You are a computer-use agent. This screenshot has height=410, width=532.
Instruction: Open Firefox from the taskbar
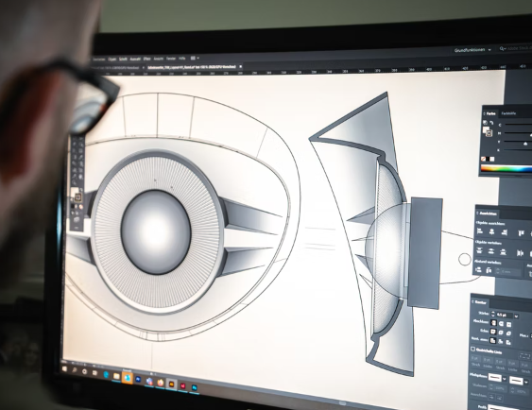point(160,383)
